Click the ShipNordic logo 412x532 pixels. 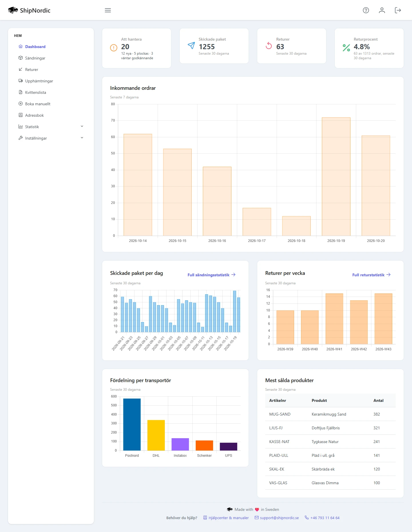pos(29,10)
